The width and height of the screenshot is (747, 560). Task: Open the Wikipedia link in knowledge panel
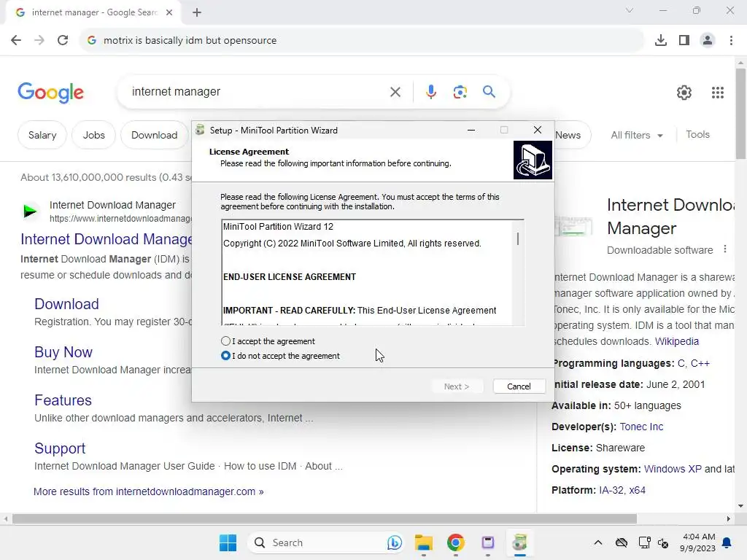(x=676, y=341)
